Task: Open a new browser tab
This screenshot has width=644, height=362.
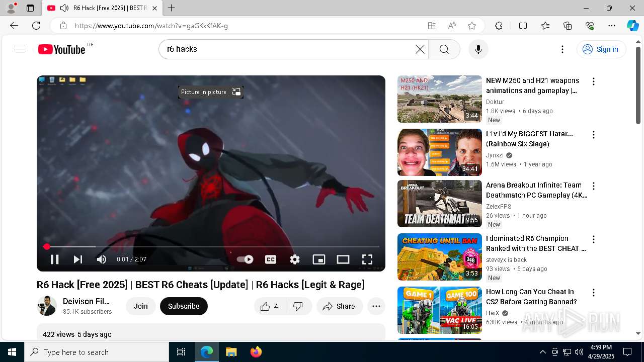Action: [x=172, y=8]
